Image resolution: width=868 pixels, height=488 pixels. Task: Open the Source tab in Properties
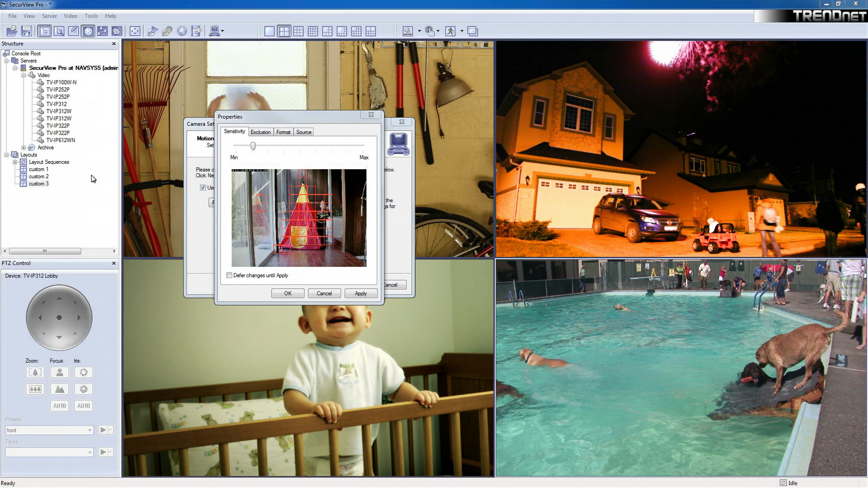tap(304, 132)
